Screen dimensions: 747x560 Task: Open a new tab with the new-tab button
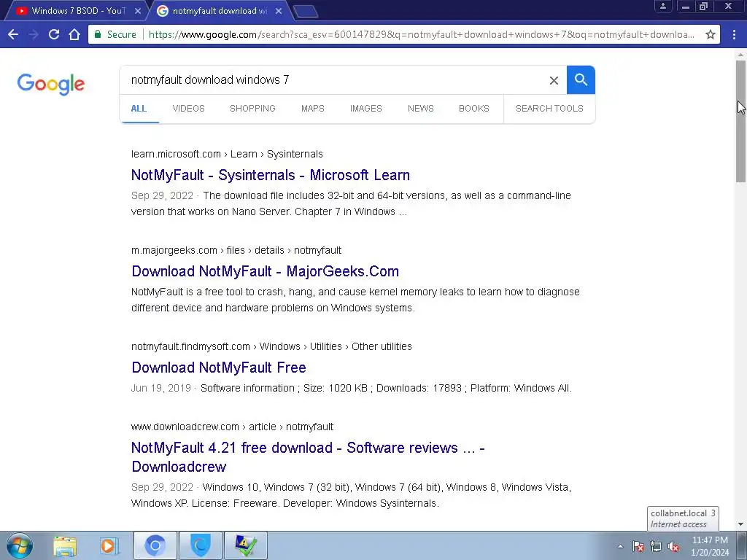click(306, 12)
